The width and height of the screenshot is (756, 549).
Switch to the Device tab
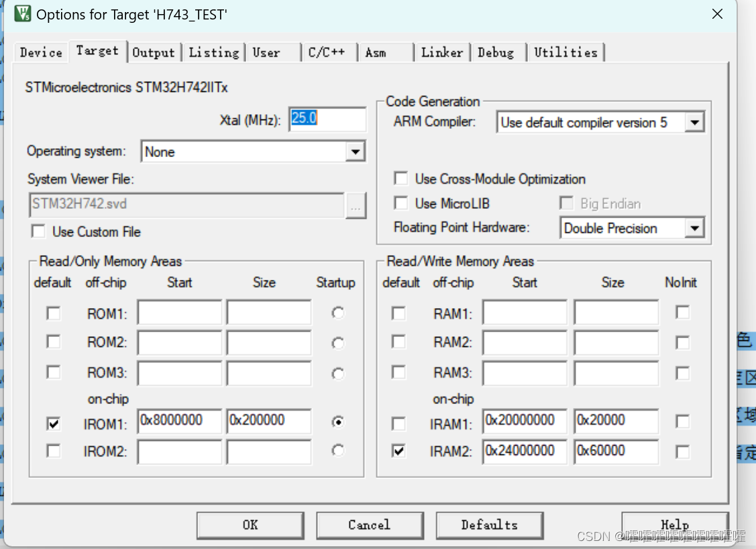[41, 52]
